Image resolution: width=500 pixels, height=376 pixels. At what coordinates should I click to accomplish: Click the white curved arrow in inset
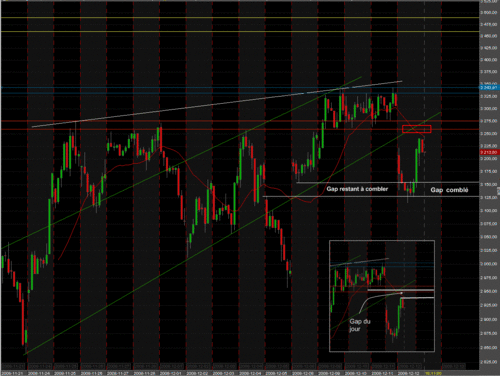pyautogui.click(x=380, y=302)
